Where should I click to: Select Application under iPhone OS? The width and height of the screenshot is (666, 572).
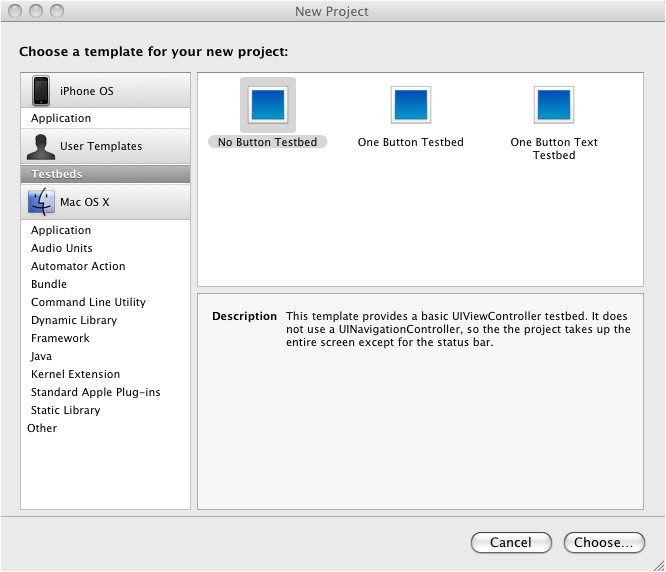pyautogui.click(x=61, y=118)
